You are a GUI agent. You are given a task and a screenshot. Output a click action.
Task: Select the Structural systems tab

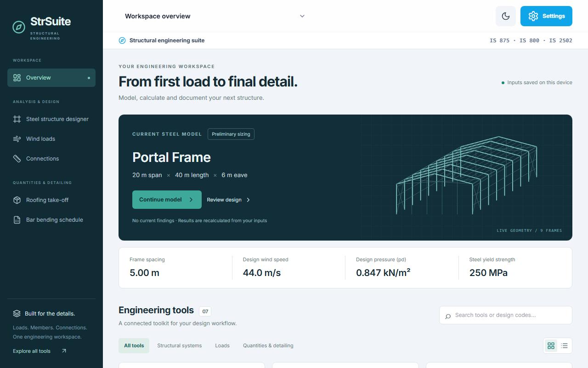pos(180,345)
